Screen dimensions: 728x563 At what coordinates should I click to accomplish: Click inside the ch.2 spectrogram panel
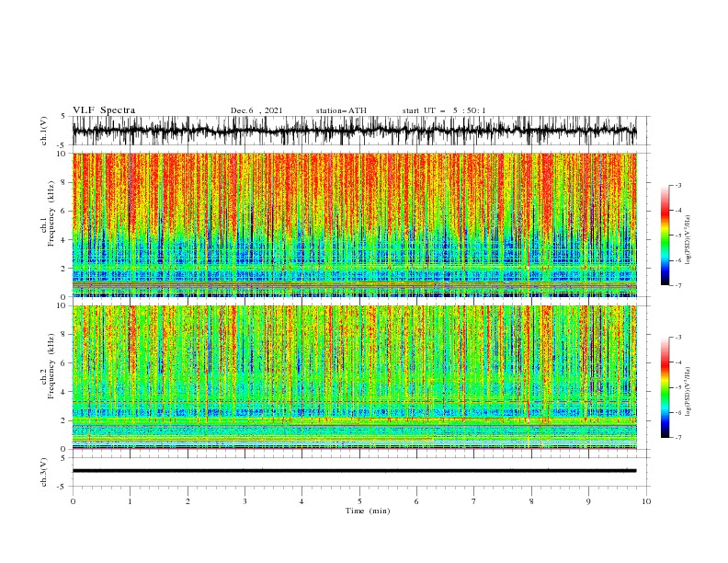(354, 377)
